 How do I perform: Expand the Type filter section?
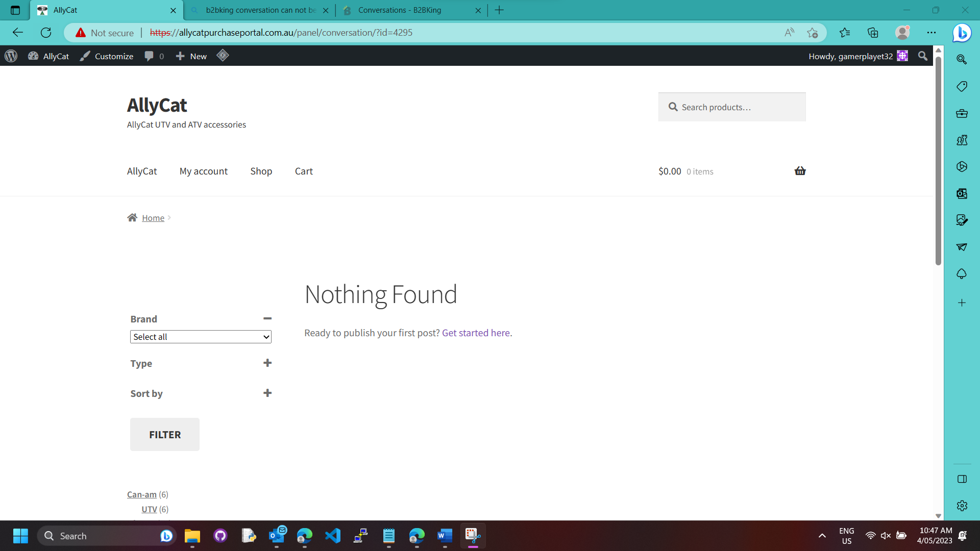point(267,363)
